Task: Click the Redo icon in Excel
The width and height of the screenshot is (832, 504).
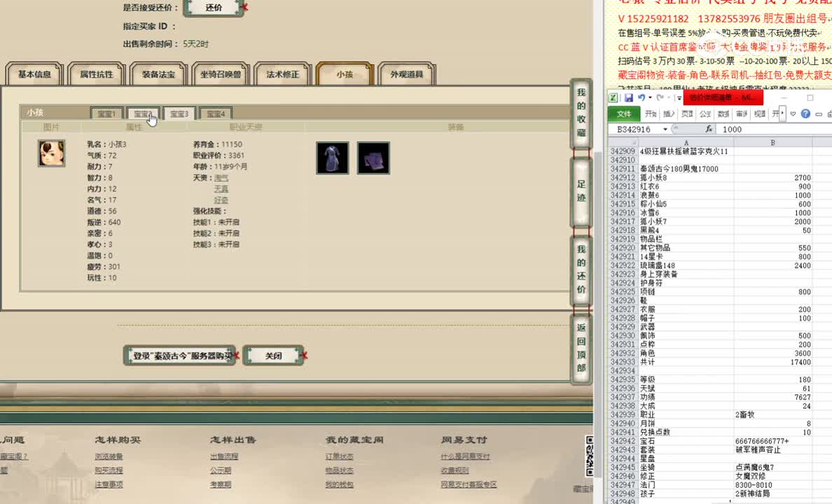Action: coord(660,97)
